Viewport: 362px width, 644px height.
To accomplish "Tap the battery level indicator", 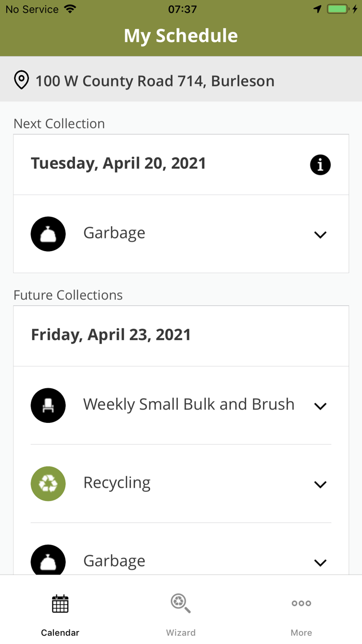I will (x=339, y=8).
